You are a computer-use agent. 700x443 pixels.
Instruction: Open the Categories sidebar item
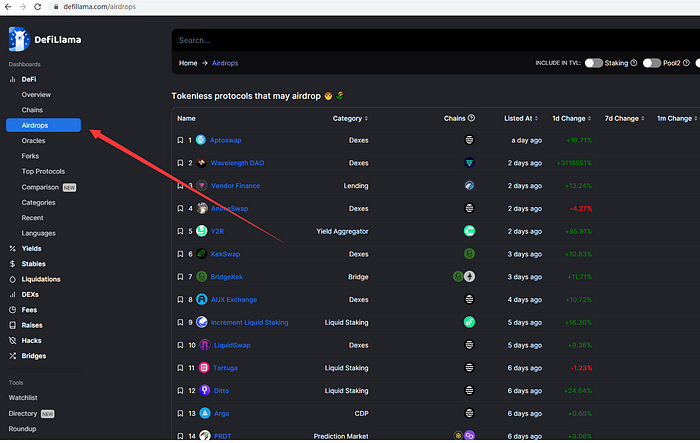point(38,202)
